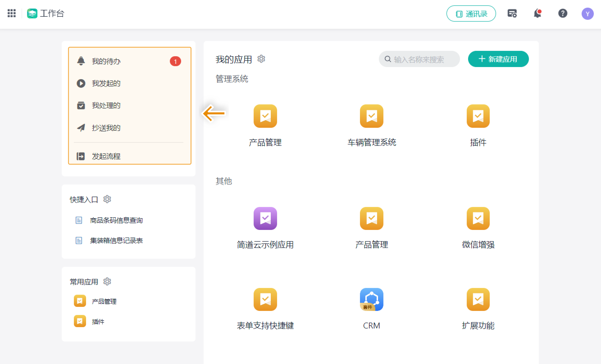Open the notifications bell with red dot
The height and width of the screenshot is (364, 601).
click(x=537, y=13)
